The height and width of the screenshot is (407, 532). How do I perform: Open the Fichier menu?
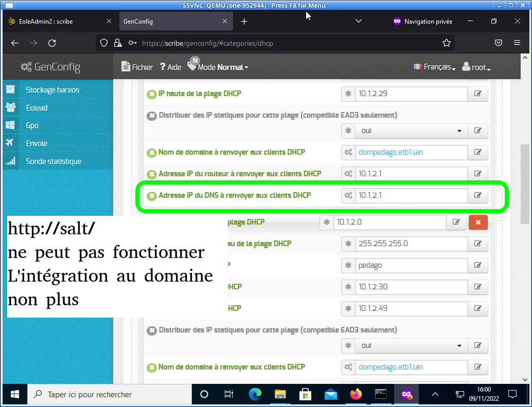coord(137,67)
